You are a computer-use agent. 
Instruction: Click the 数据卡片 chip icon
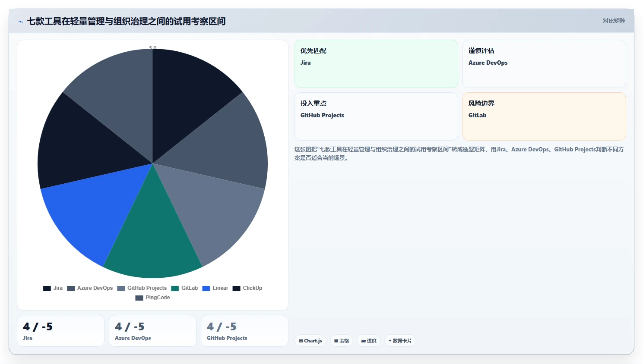[x=390, y=341]
